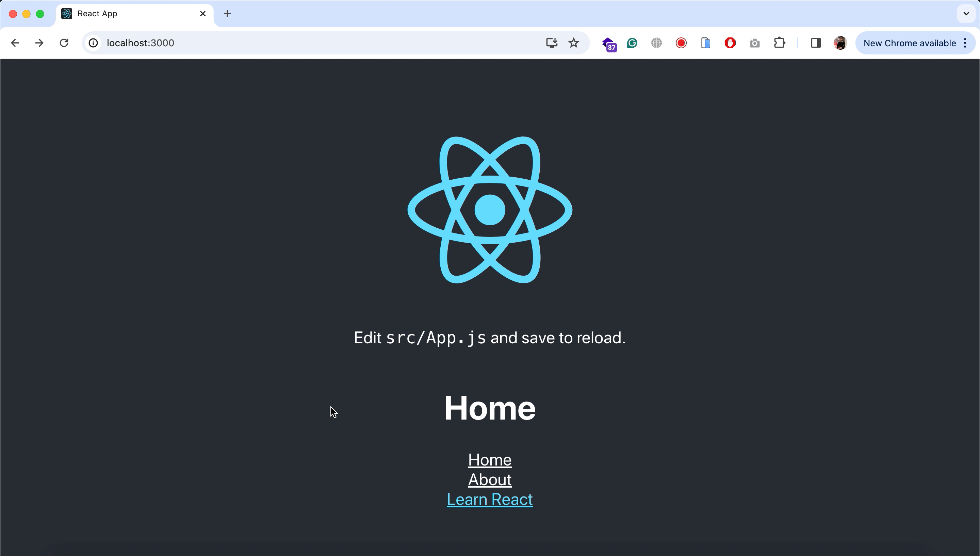Click the Learn React hyperlink
Viewport: 980px width, 556px height.
[x=489, y=499]
